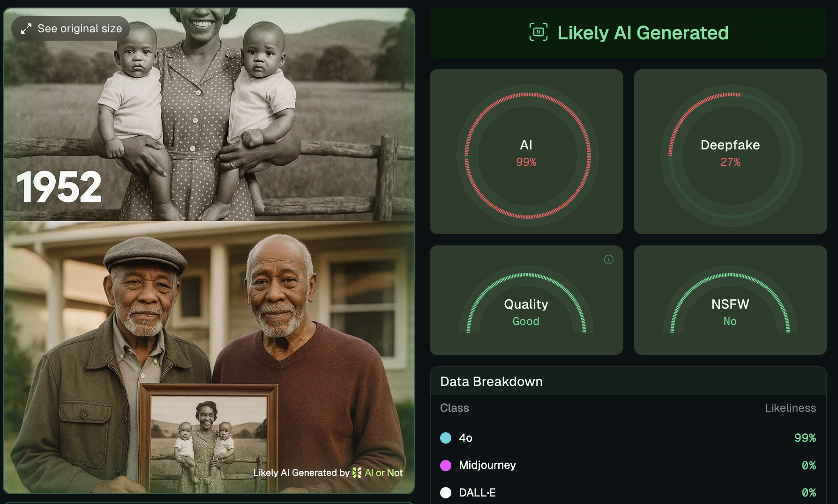Click the AI 99% circular gauge
This screenshot has height=504, width=838.
[x=527, y=156]
